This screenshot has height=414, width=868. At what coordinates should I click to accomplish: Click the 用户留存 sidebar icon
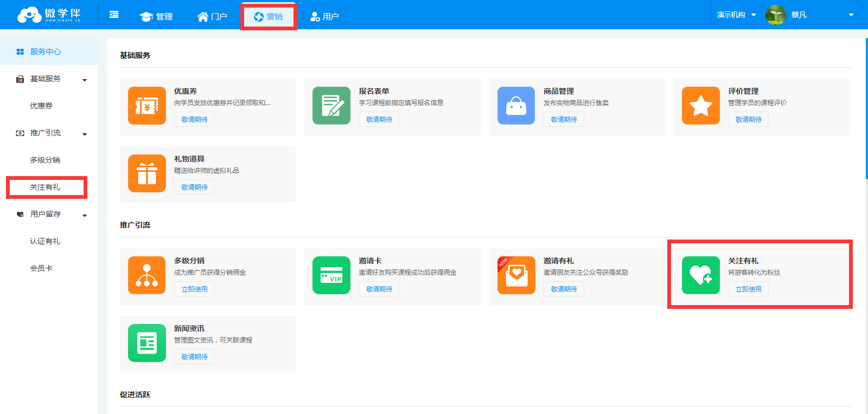pyautogui.click(x=20, y=214)
